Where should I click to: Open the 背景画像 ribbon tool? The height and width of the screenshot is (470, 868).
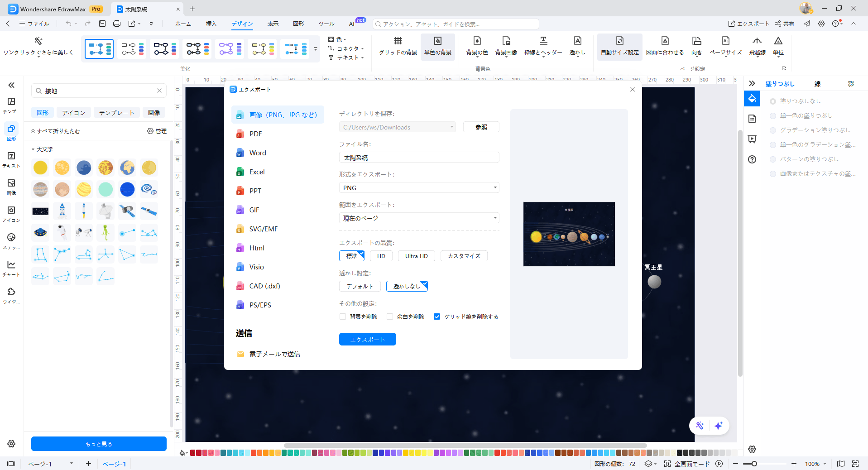tap(506, 46)
